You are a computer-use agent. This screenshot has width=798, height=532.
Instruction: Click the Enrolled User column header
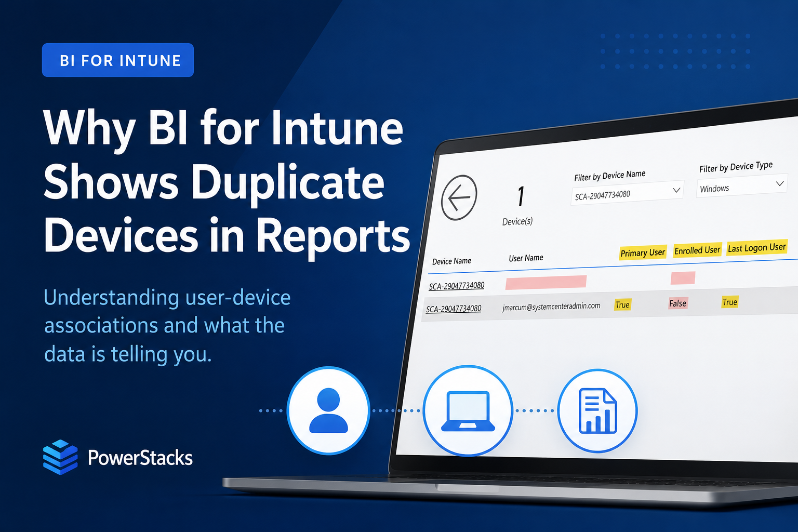[x=697, y=250]
